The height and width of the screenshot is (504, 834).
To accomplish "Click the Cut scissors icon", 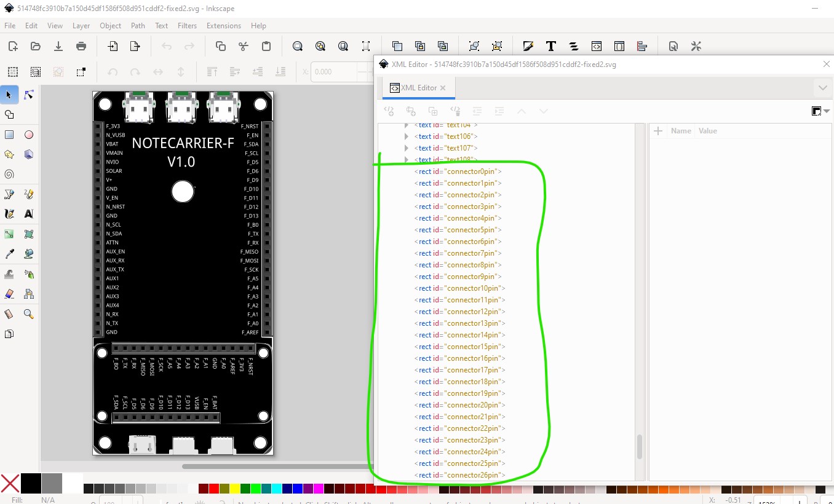I will coord(244,46).
